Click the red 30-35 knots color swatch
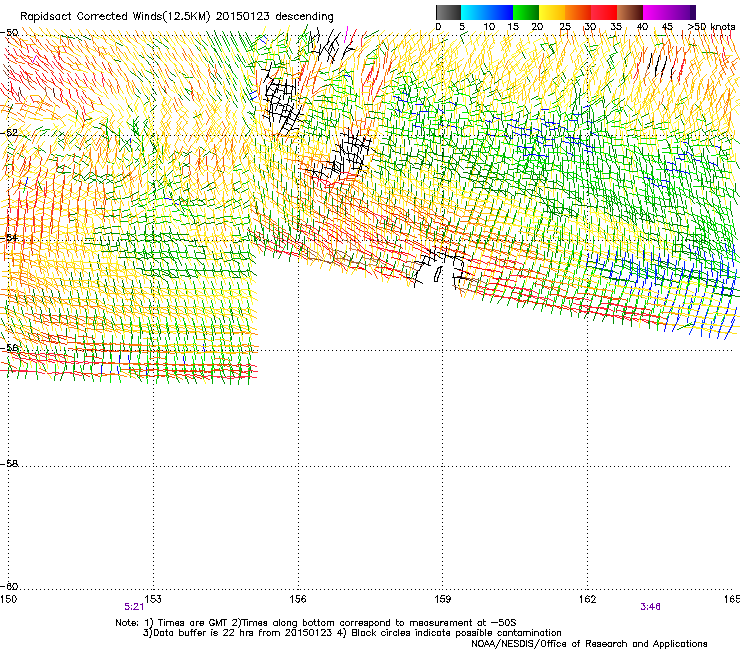 604,12
